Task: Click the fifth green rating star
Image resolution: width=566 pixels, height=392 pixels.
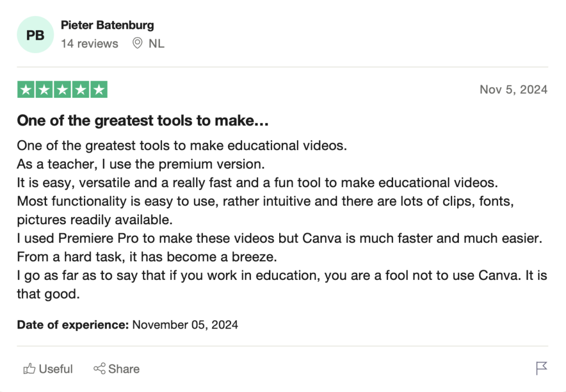Action: (99, 89)
